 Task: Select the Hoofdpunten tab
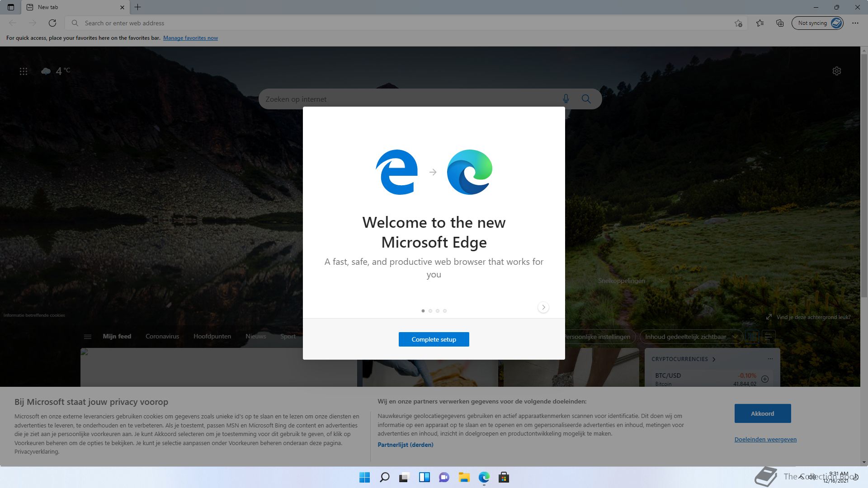pos(212,336)
